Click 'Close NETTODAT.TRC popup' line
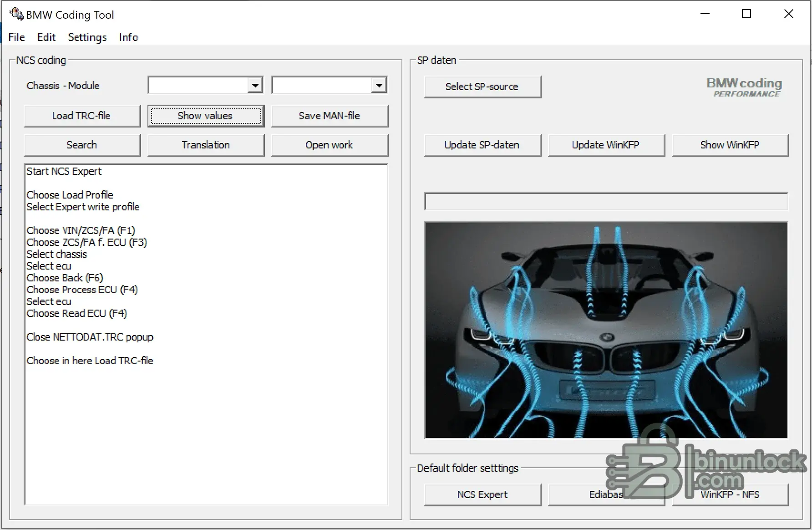812x530 pixels. tap(90, 337)
